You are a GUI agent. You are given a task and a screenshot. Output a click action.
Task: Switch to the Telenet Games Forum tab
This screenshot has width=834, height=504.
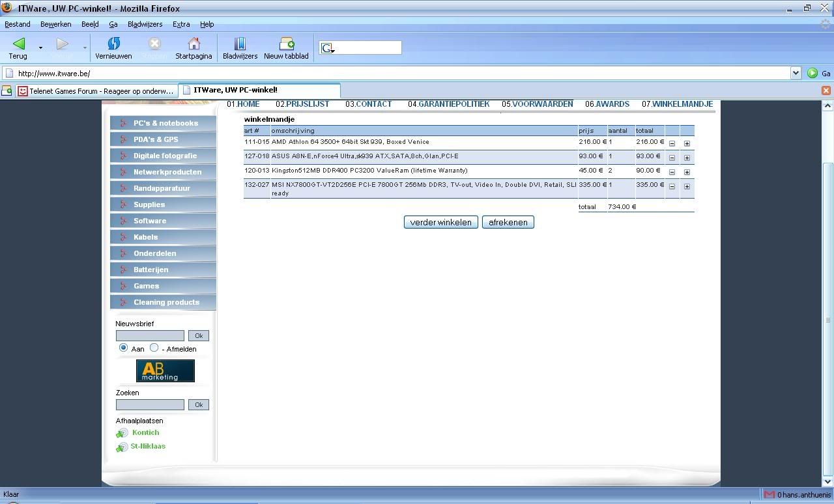(96, 91)
